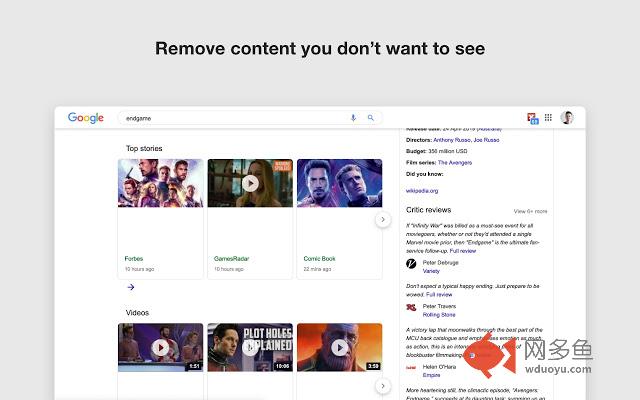Play the 3:59 Thanos video
Screen dimensions: 640x400
tap(340, 347)
